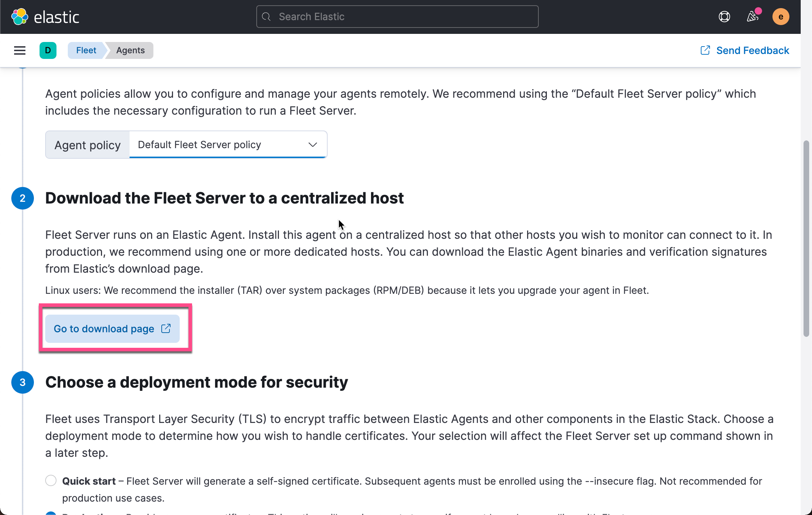Go to the Fleet breadcrumb

click(x=86, y=50)
